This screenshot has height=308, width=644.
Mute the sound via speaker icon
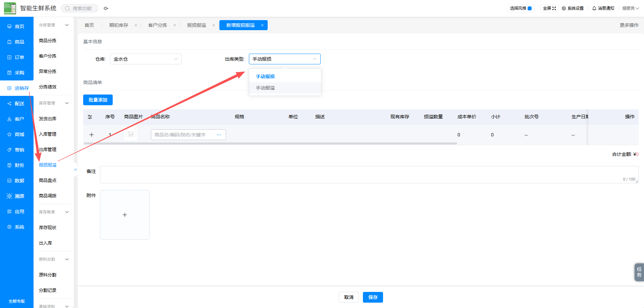[x=106, y=8]
